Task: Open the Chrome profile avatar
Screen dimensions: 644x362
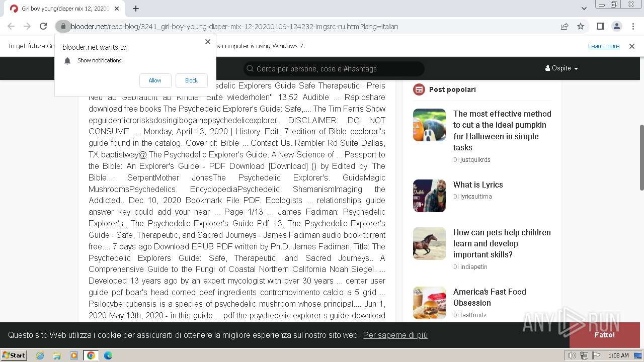Action: (616, 26)
